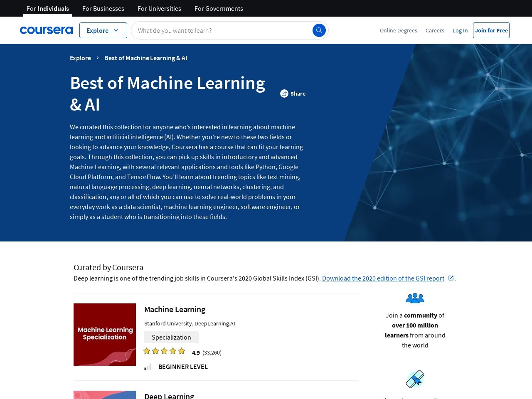
Task: Click the community people icon
Action: (415, 298)
